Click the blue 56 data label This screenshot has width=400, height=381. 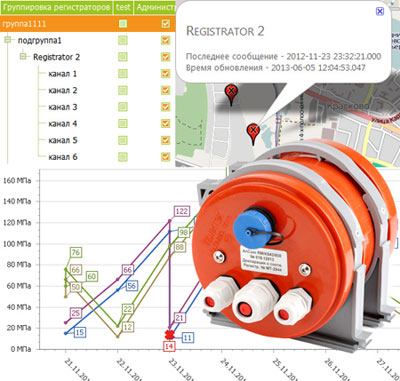[132, 286]
